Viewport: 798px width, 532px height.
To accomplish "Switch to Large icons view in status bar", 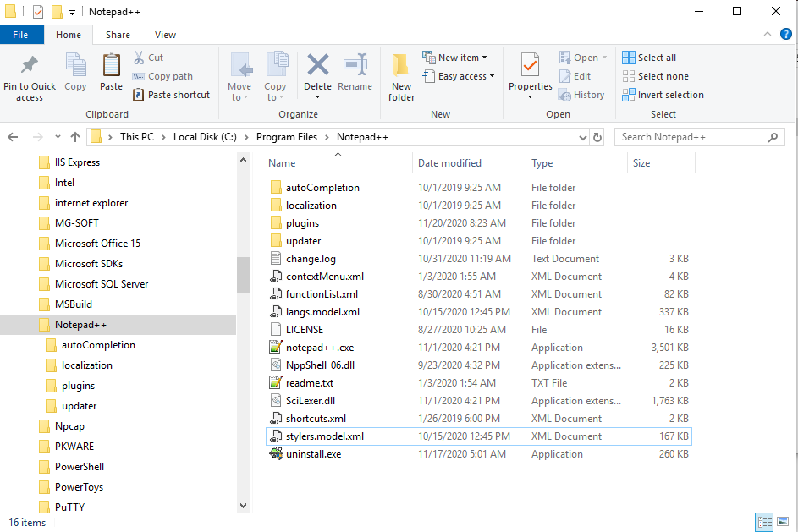I will coord(783,522).
